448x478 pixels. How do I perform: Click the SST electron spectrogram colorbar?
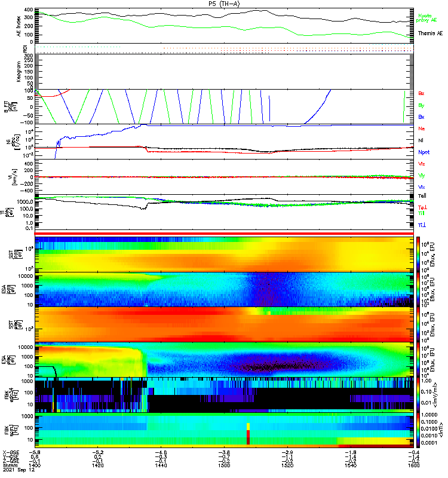click(418, 324)
